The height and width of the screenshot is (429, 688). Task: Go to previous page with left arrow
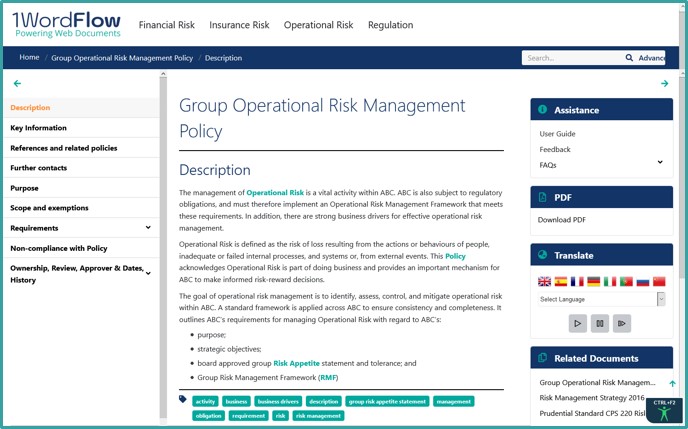17,83
